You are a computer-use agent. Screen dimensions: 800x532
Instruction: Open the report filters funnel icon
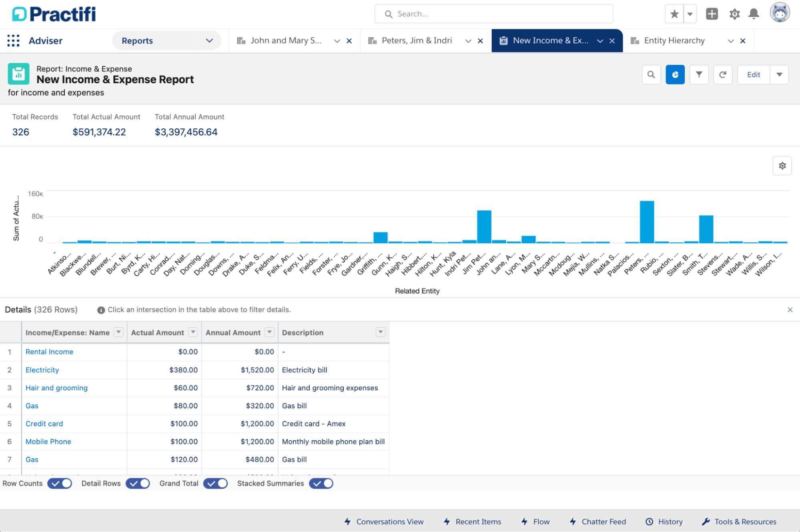tap(699, 74)
